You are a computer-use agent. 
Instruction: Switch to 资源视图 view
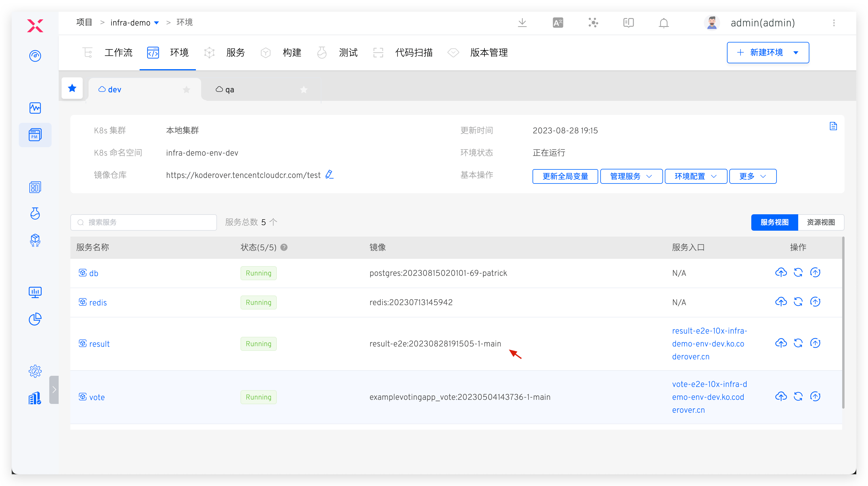[x=820, y=222]
